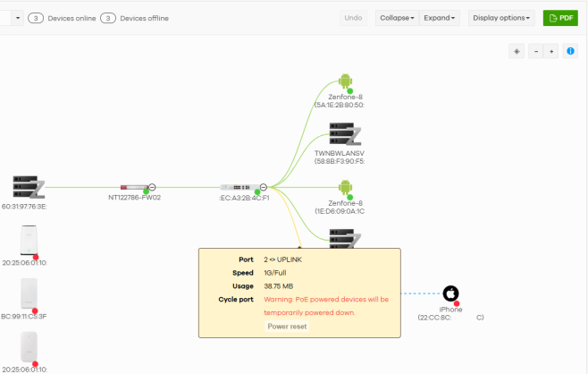Screen dimensions: 588x374
Task: Click the offline iPhone Apple icon
Action: (x=451, y=293)
